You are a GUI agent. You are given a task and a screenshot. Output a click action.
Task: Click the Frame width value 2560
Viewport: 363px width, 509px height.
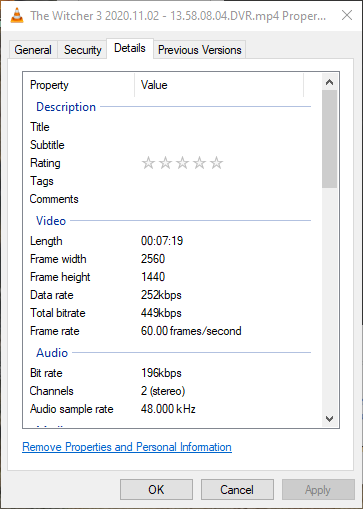[x=153, y=259]
